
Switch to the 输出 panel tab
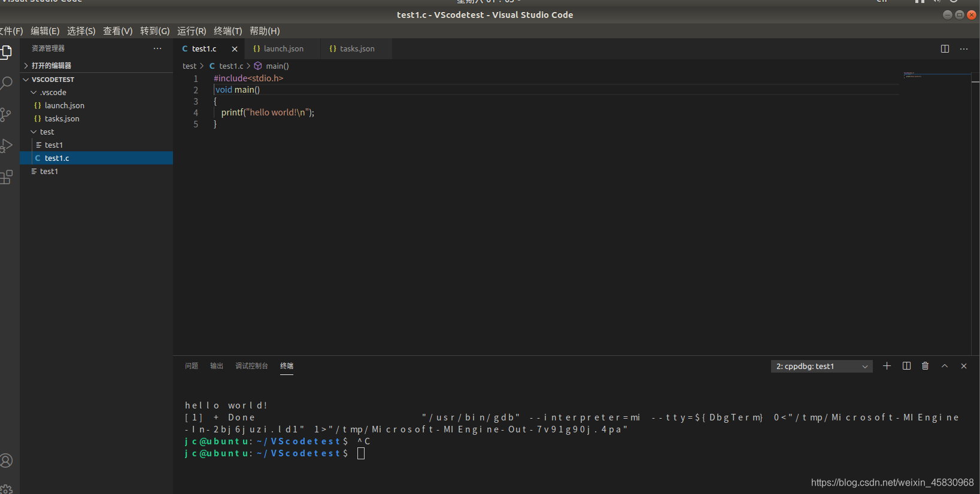(x=217, y=366)
